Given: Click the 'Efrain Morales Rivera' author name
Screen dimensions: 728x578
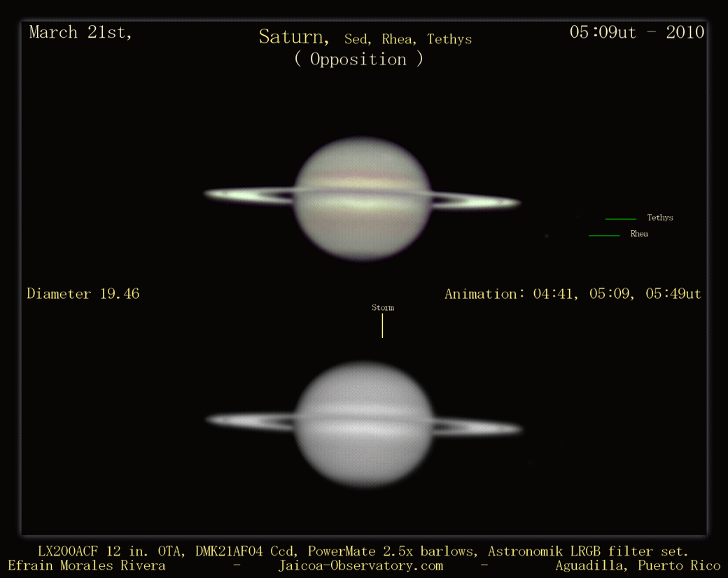Looking at the screenshot, I should coord(87,566).
